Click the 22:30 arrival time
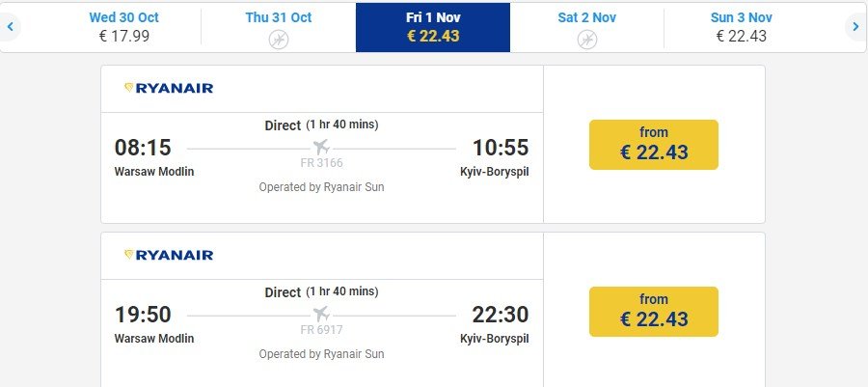The image size is (868, 387). (500, 315)
